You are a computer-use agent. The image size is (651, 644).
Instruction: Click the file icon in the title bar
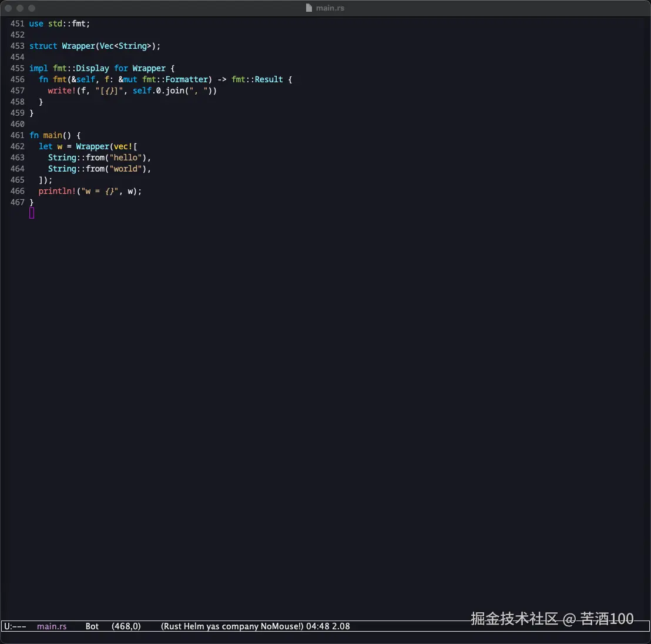pyautogui.click(x=309, y=8)
